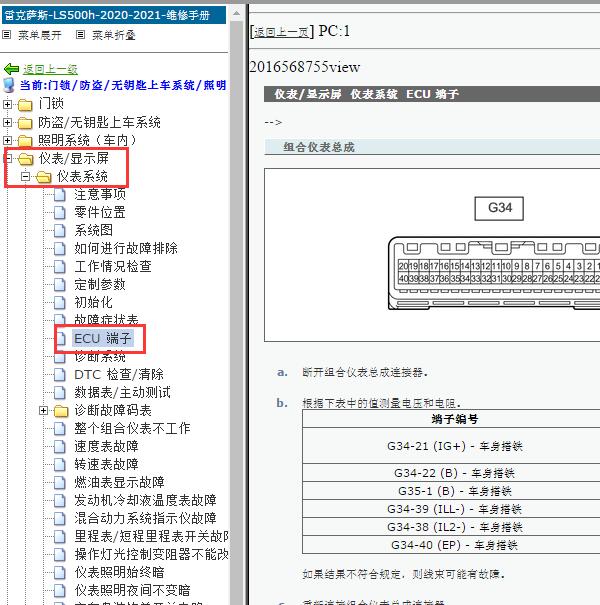Image resolution: width=600 pixels, height=605 pixels.
Task: Select the ECU 端子 tree item
Action: [x=103, y=339]
